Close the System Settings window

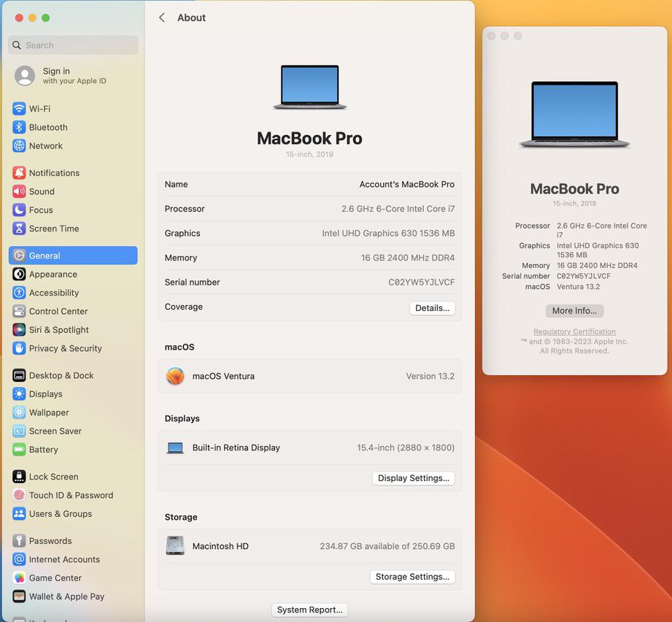click(x=19, y=18)
